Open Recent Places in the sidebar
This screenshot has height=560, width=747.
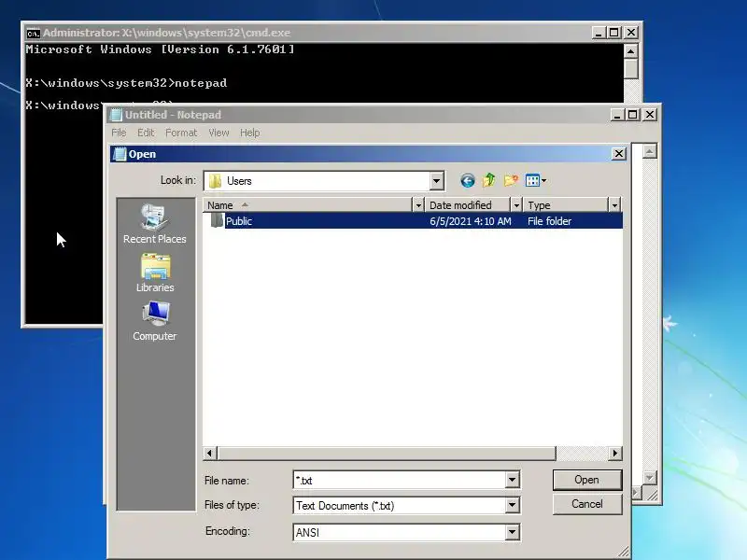155,224
